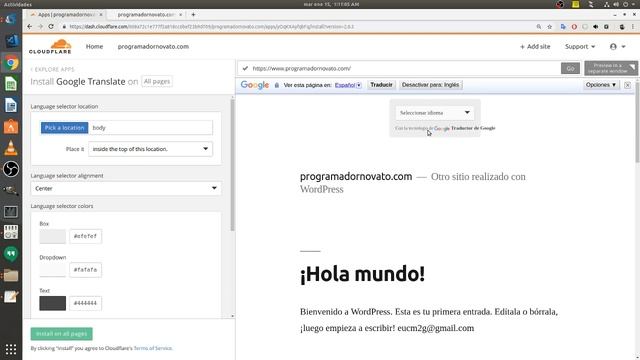Click the Traducir button

pos(381,85)
